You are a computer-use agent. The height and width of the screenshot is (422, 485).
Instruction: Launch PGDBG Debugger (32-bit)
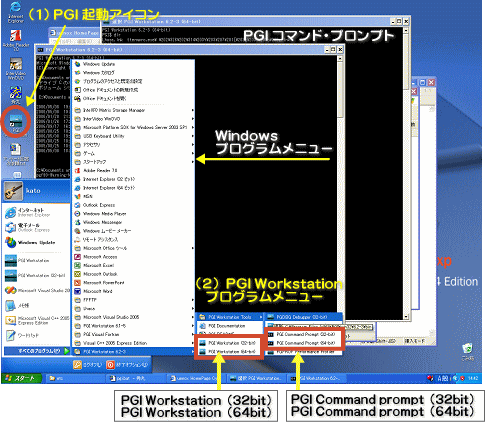point(304,317)
